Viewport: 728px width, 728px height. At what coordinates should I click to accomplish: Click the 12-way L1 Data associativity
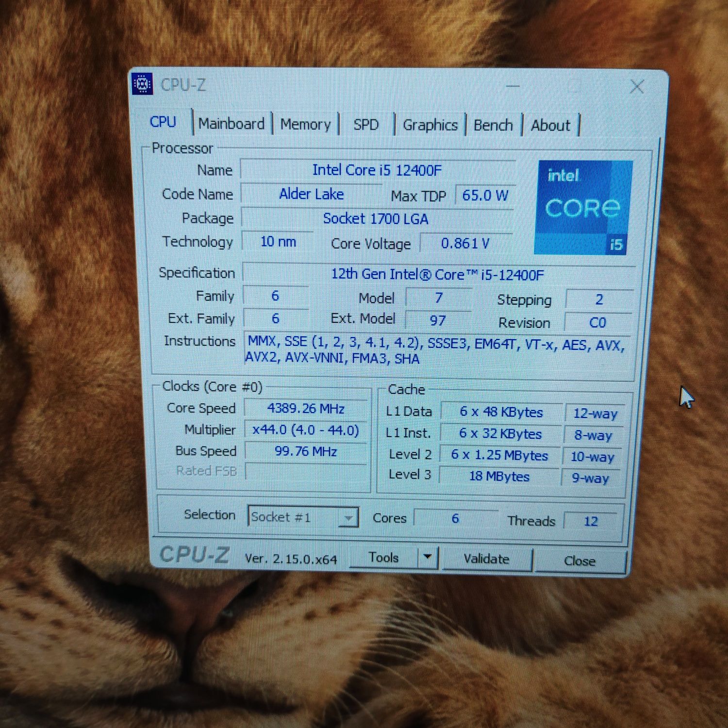[595, 414]
